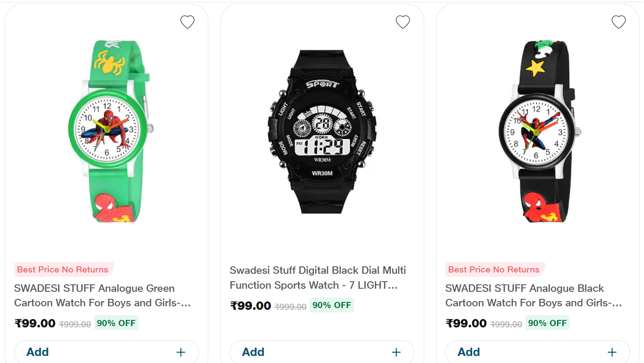
Task: Click Best Price No Returns badge on green watch
Action: 63,269
